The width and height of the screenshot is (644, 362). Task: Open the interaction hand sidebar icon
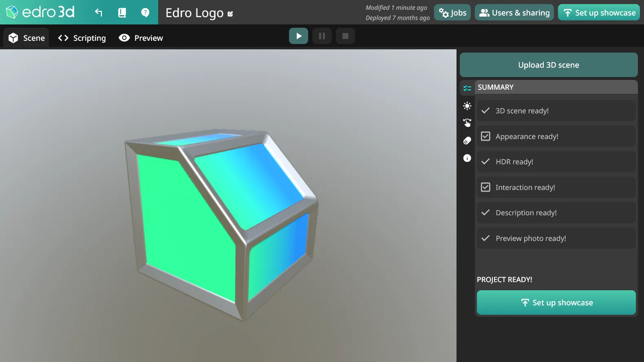point(467,123)
